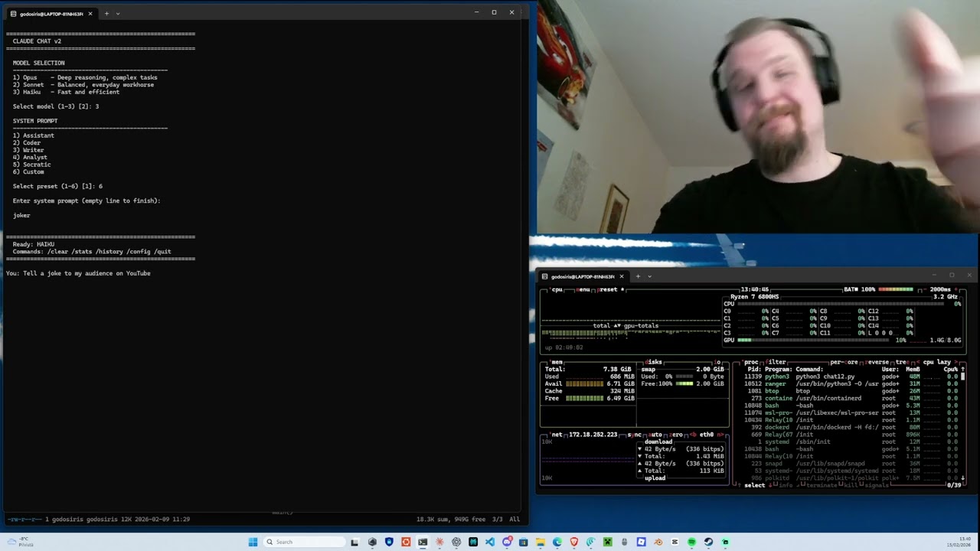Open File Explorer from the taskbar

click(541, 542)
